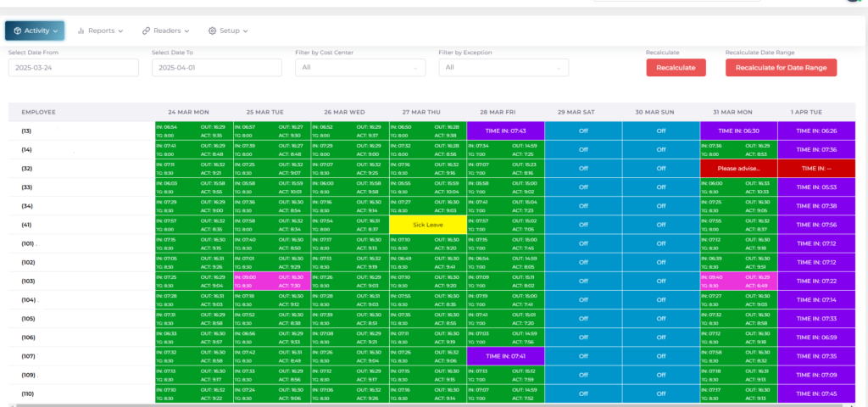Click the red Please advise cell

(x=738, y=169)
